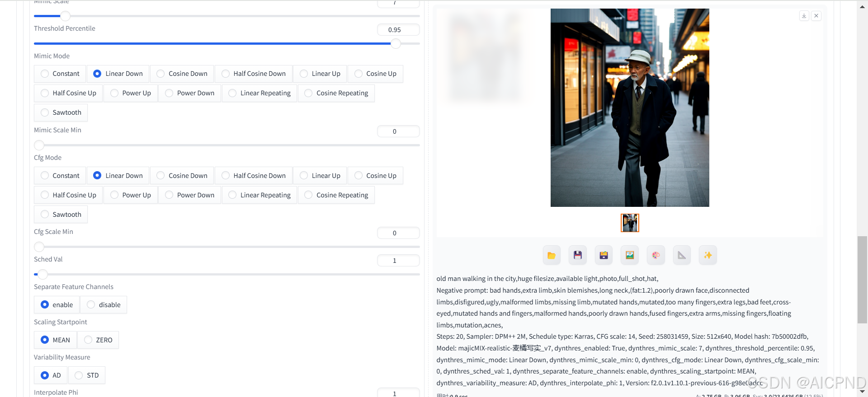This screenshot has height=397, width=868.
Task: Choose Cosine Down in Mimic Mode
Action: 182,74
